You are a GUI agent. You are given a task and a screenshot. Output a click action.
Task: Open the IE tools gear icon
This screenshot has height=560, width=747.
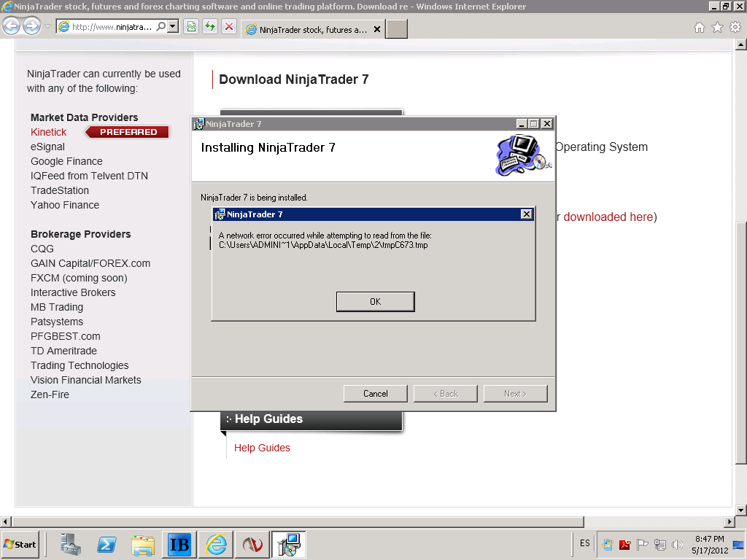735,28
